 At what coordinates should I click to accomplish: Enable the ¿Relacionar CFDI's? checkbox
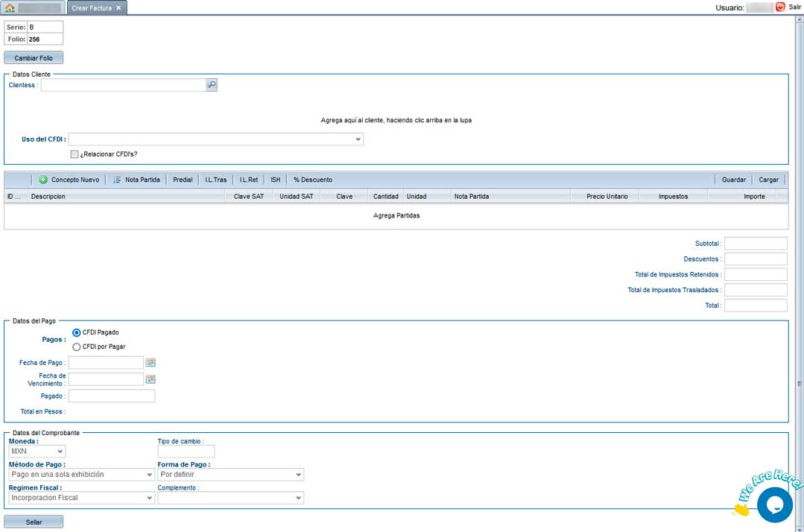pos(75,154)
